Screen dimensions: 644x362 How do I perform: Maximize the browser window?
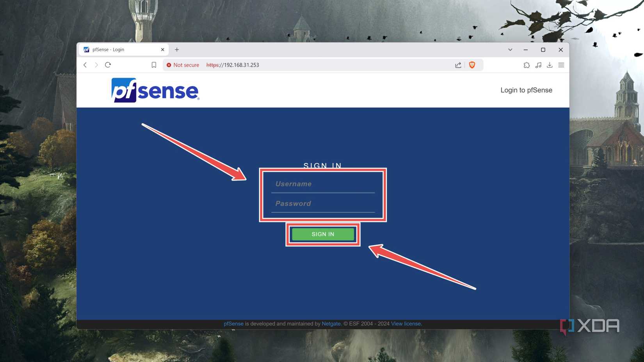point(543,50)
